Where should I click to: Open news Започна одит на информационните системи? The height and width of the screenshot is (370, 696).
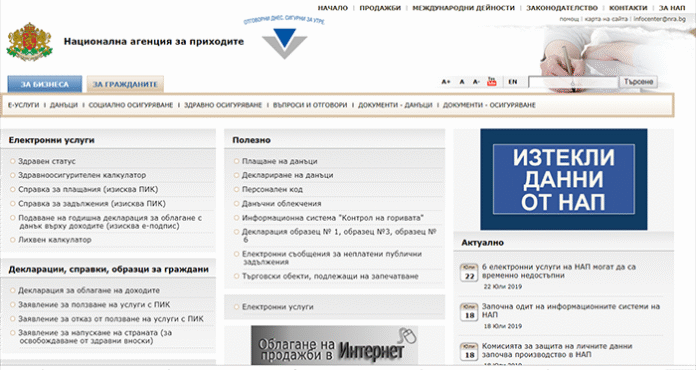coord(571,311)
